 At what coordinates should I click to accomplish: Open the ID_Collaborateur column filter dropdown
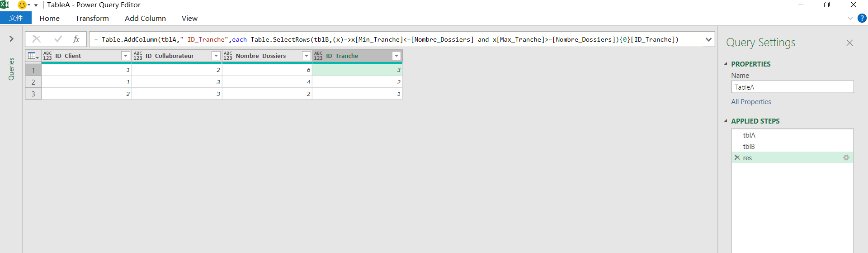216,56
